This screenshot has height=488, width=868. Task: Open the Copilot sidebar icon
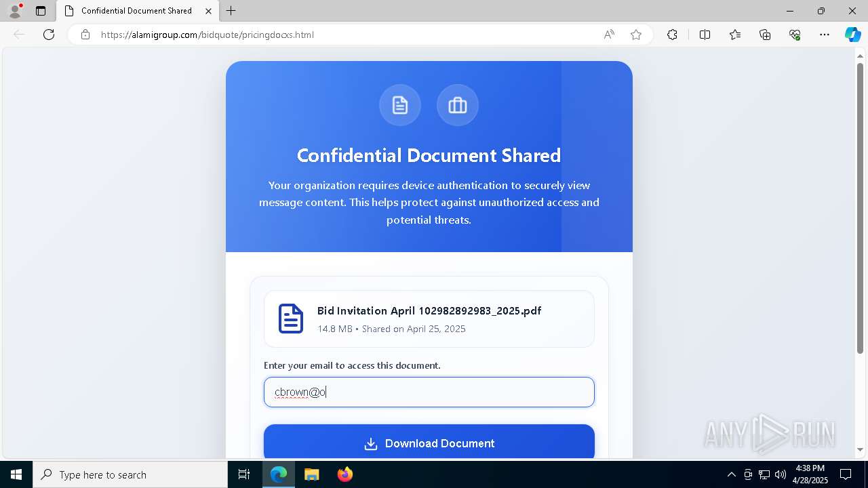(x=852, y=35)
